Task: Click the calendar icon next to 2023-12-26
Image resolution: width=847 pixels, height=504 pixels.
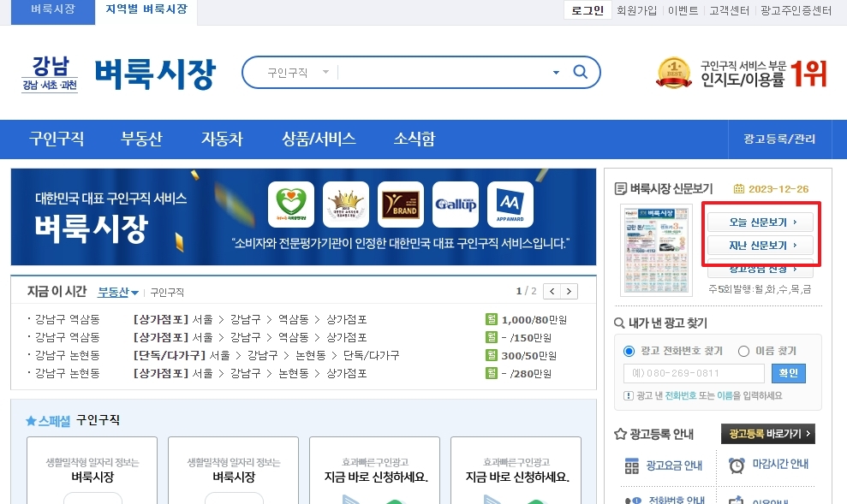Action: tap(739, 189)
